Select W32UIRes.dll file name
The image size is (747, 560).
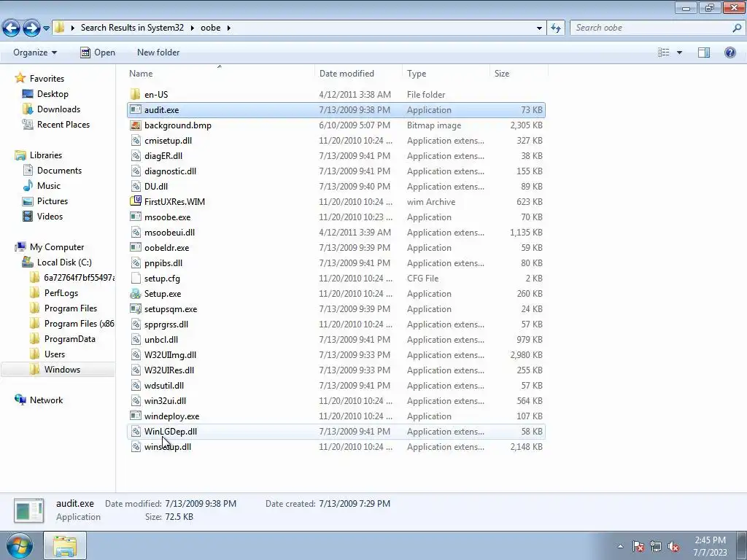coord(169,370)
